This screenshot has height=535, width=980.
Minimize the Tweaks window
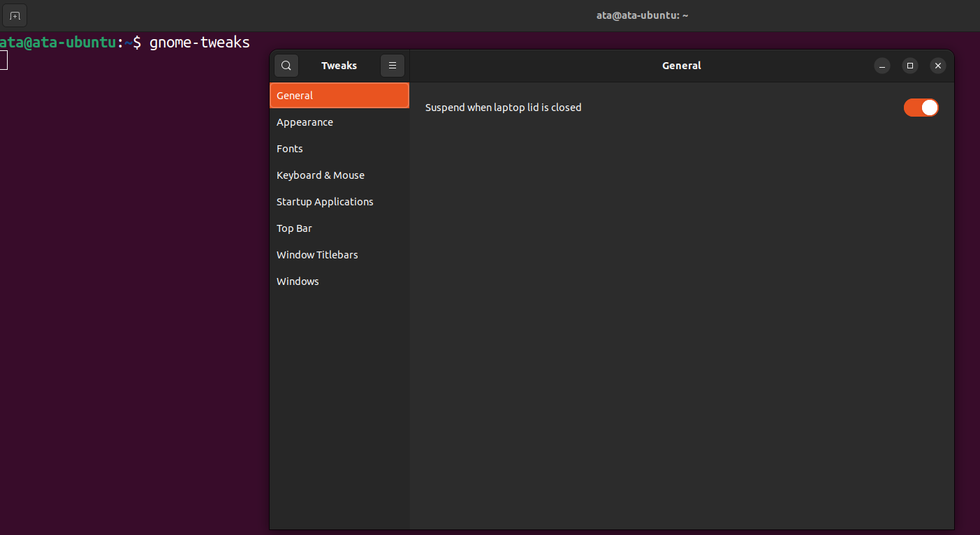click(x=882, y=66)
